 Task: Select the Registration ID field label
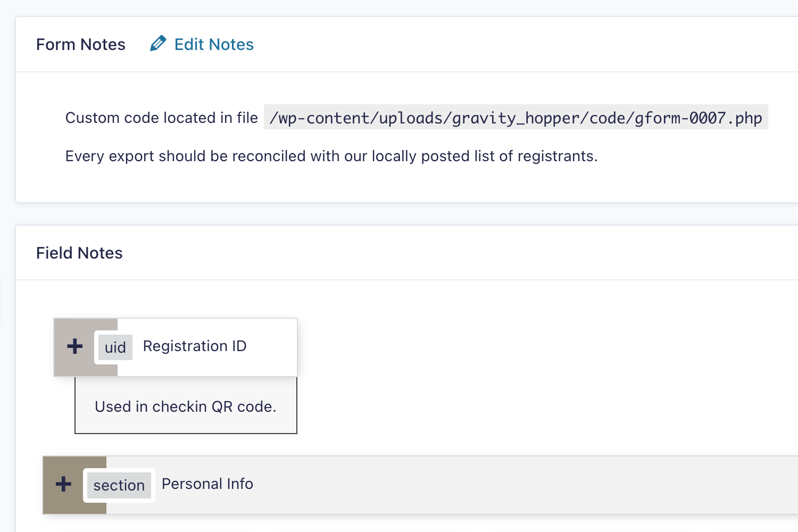[195, 346]
